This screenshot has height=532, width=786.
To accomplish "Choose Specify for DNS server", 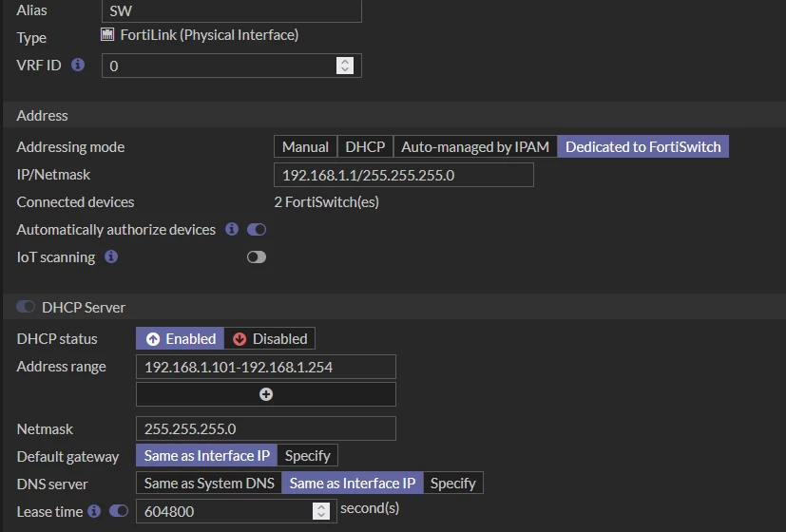I will coord(453,483).
